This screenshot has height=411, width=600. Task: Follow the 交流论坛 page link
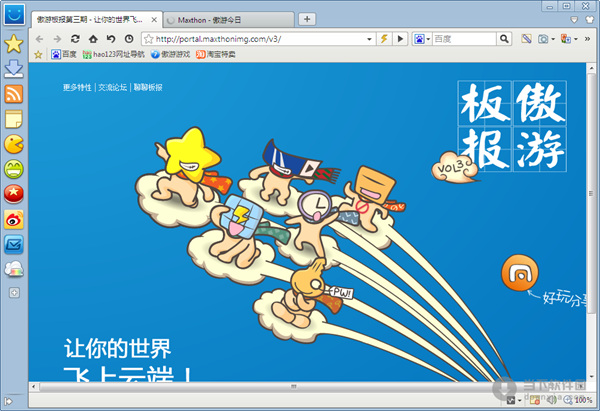[x=112, y=87]
